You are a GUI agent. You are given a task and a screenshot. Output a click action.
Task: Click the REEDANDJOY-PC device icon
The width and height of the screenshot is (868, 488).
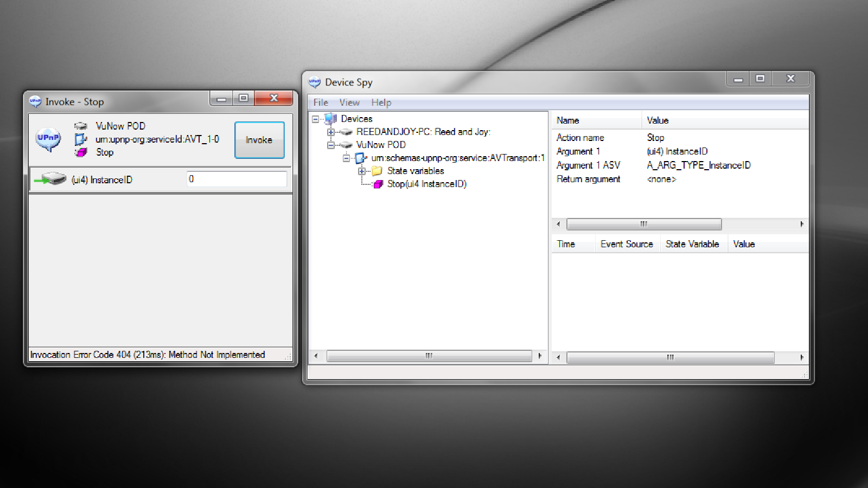pos(346,132)
